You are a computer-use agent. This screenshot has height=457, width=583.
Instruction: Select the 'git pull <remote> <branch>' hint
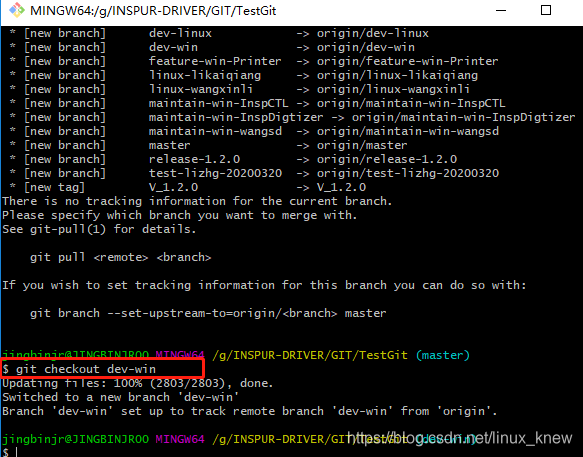tap(120, 257)
